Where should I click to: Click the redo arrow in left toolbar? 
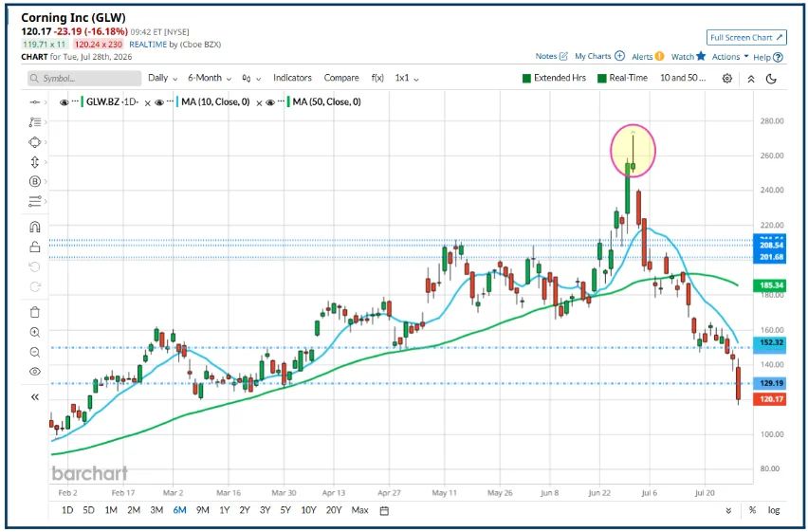coord(34,286)
